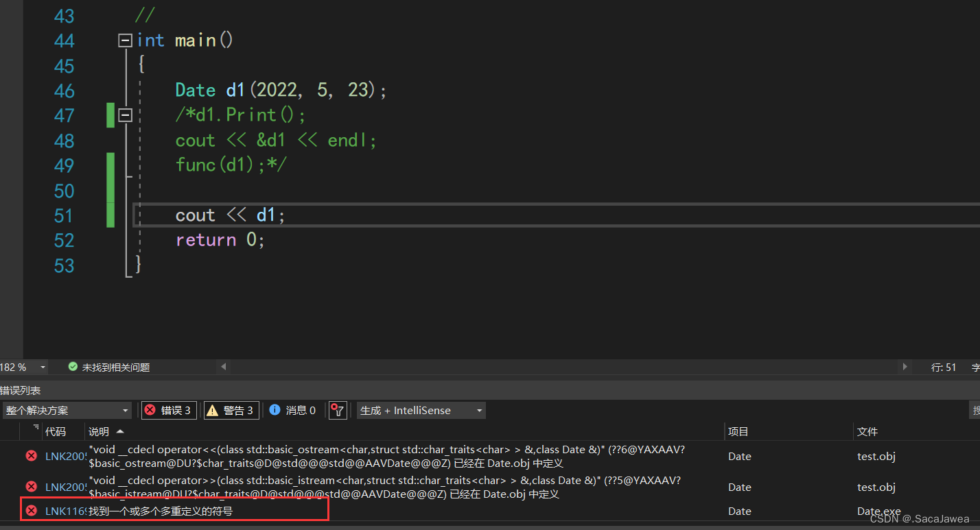Toggle the 警告 3 warnings filter
Screen dimensions: 980x530
click(x=231, y=410)
